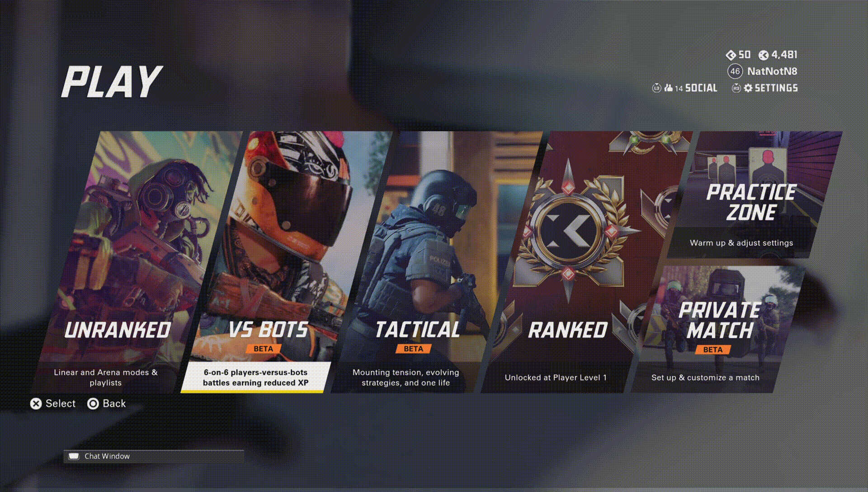Open the SETTINGS menu label
This screenshot has width=868, height=492.
(776, 88)
